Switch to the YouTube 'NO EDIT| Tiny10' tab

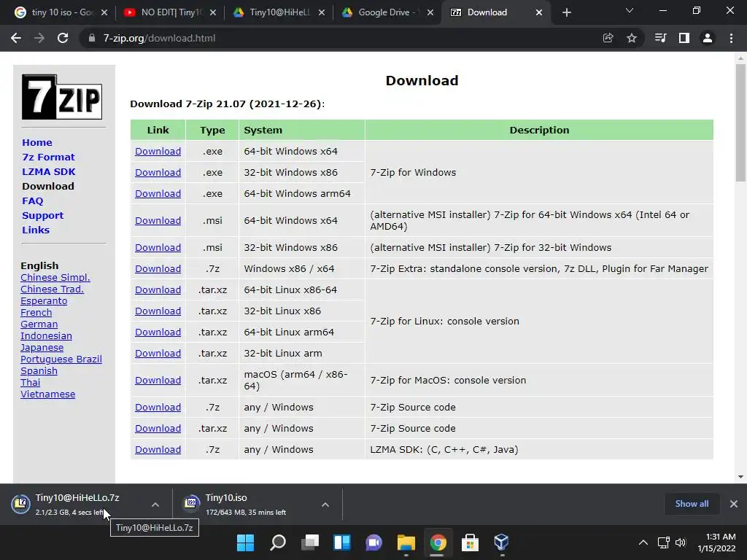point(169,12)
